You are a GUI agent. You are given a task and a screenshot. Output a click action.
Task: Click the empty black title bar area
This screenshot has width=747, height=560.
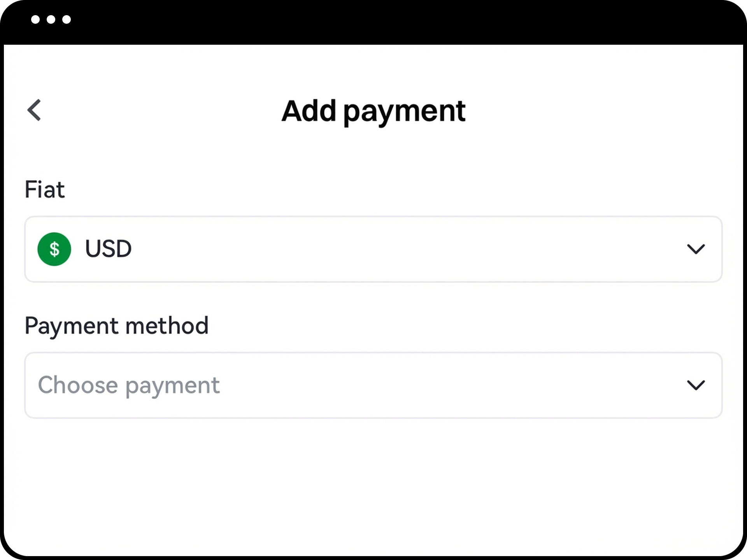389,21
